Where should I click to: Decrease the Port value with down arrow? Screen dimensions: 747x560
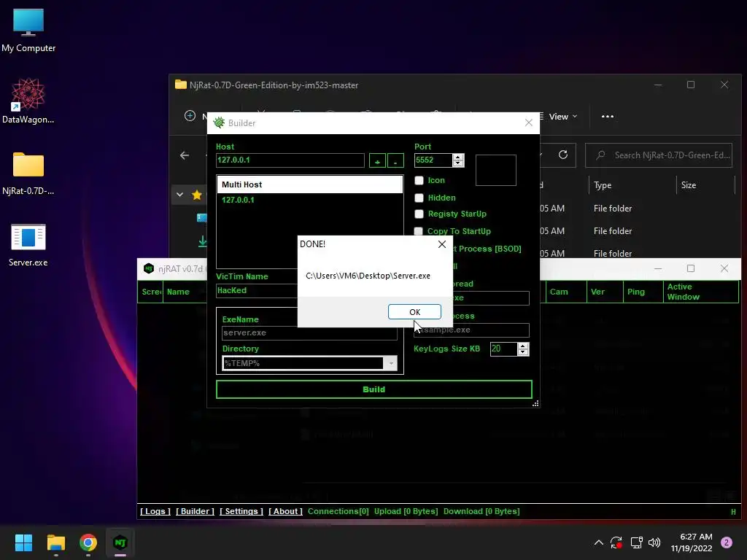[458, 163]
